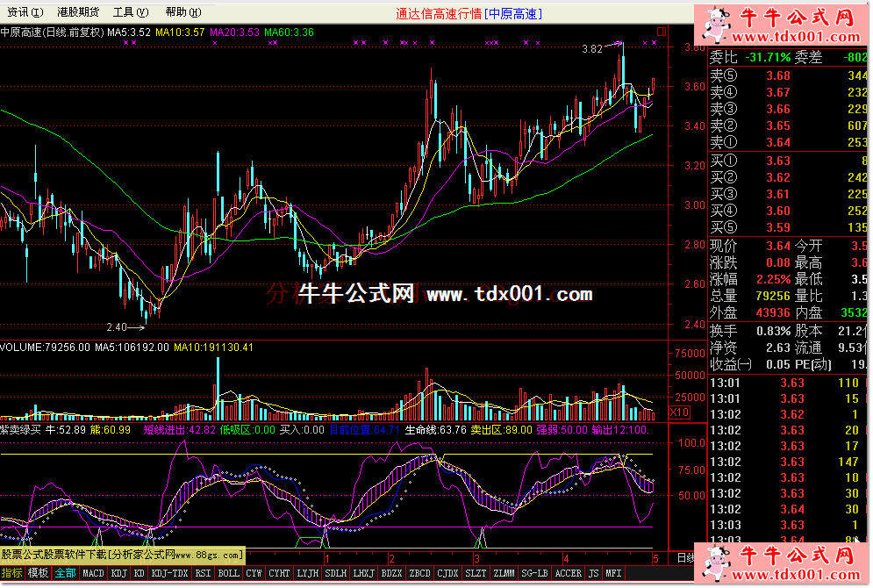Image resolution: width=873 pixels, height=588 pixels.
Task: Select the CYHT indicator tab
Action: coord(280,573)
